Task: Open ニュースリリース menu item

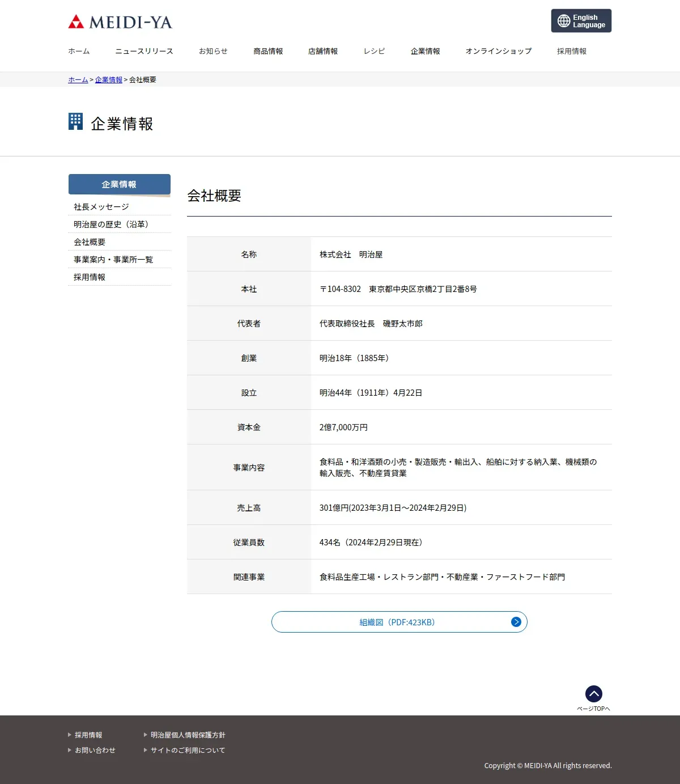Action: [144, 51]
